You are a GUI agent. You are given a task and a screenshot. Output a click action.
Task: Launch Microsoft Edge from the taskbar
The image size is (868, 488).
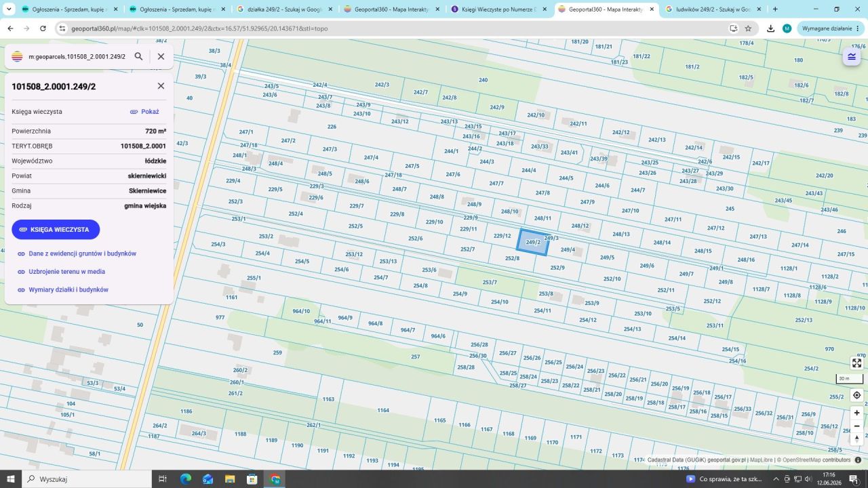pos(185,479)
